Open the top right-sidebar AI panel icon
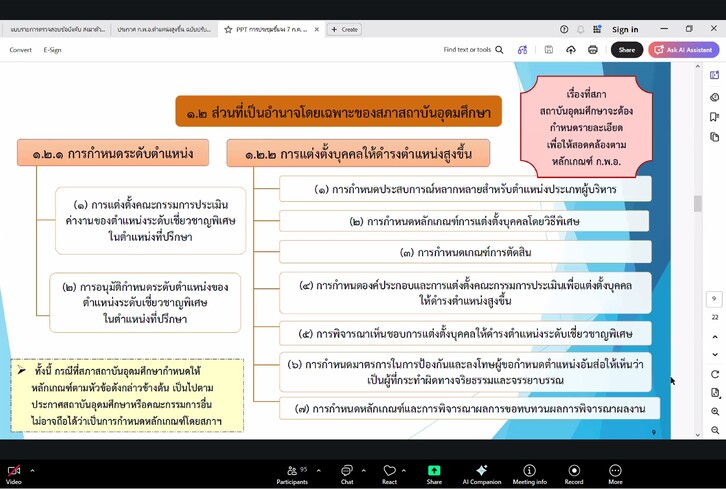The image size is (726, 489). click(x=714, y=75)
